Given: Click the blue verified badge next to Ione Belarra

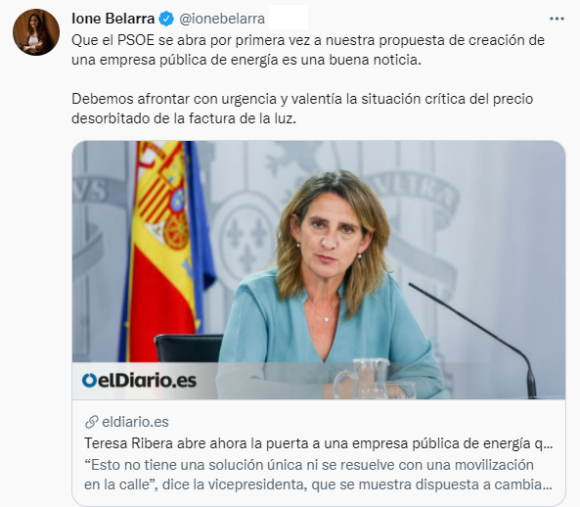Looking at the screenshot, I should 166,19.
